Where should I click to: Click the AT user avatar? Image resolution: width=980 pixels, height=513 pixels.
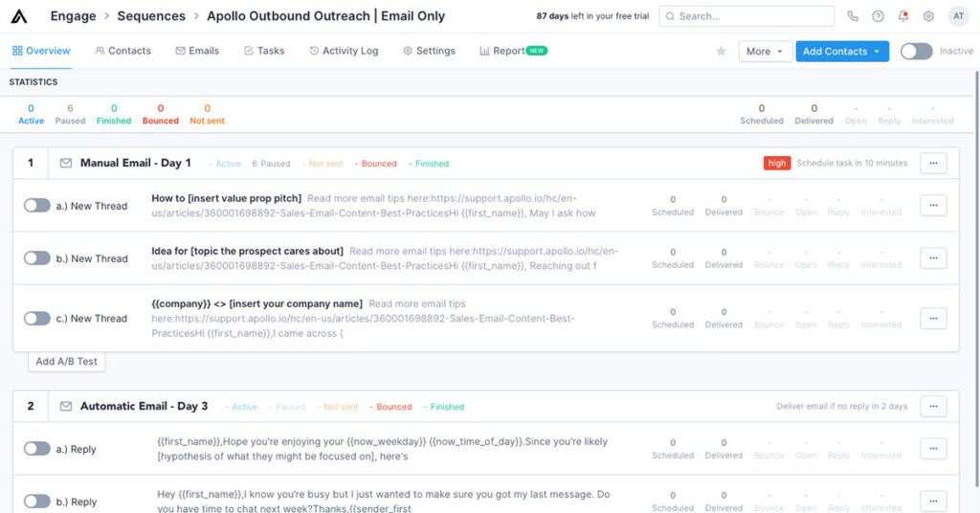pos(958,16)
